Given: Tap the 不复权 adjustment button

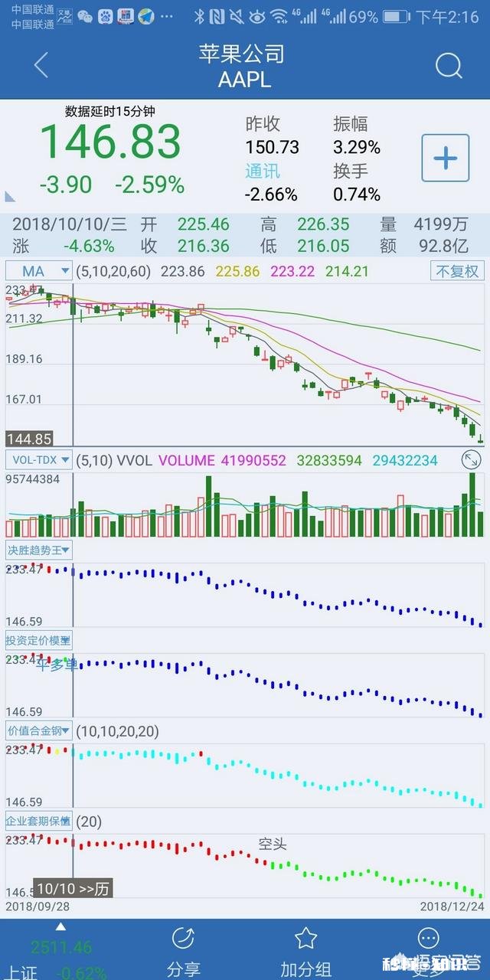Looking at the screenshot, I should 458,271.
